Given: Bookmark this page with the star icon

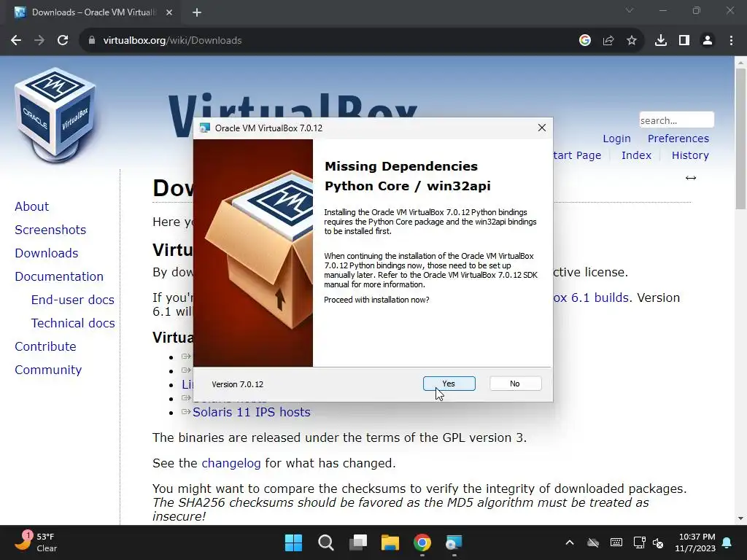Looking at the screenshot, I should coord(632,41).
